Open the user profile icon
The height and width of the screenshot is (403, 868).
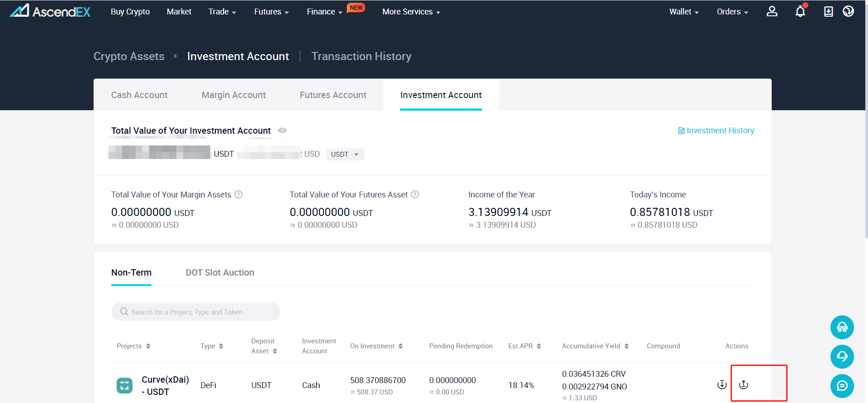coord(772,11)
